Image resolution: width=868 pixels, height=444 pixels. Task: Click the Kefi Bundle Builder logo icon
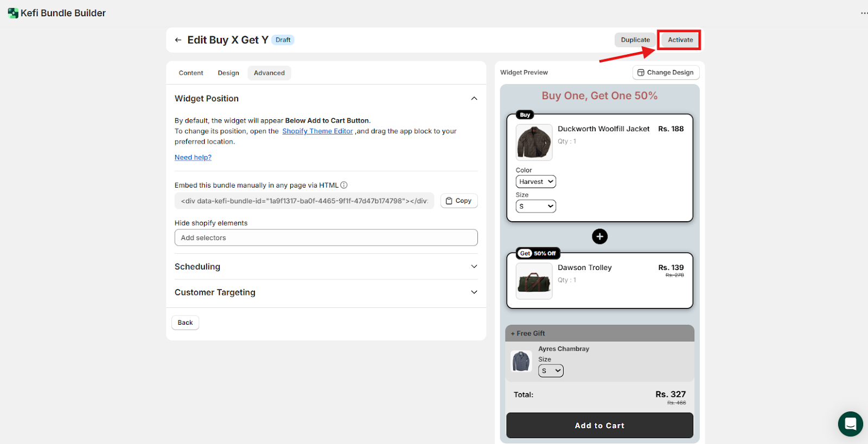pyautogui.click(x=13, y=13)
